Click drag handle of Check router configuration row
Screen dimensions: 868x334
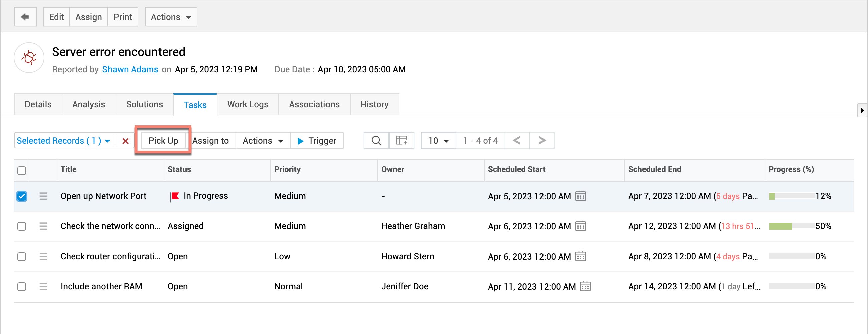click(43, 256)
